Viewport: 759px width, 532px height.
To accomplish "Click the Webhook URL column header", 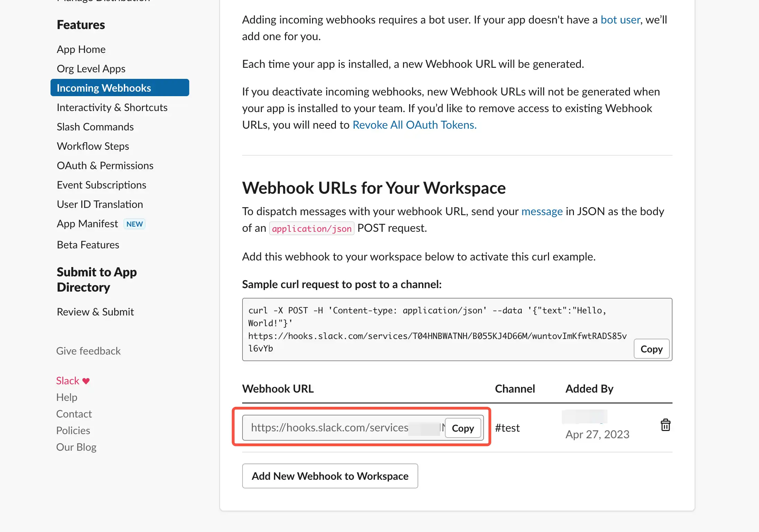I will (x=278, y=389).
